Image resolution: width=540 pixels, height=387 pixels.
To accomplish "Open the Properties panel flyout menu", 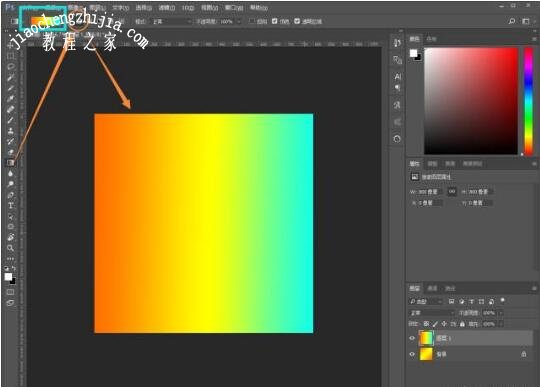I will (534, 164).
